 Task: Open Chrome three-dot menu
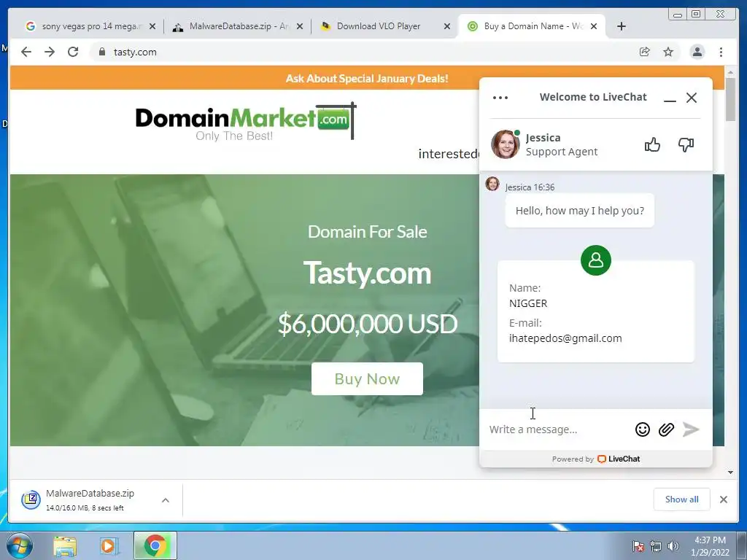click(721, 52)
